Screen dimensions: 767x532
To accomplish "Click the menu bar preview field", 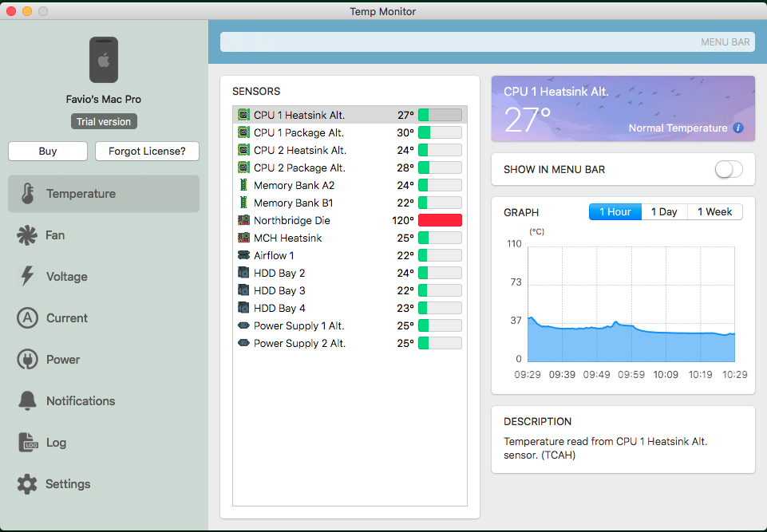I will 487,42.
